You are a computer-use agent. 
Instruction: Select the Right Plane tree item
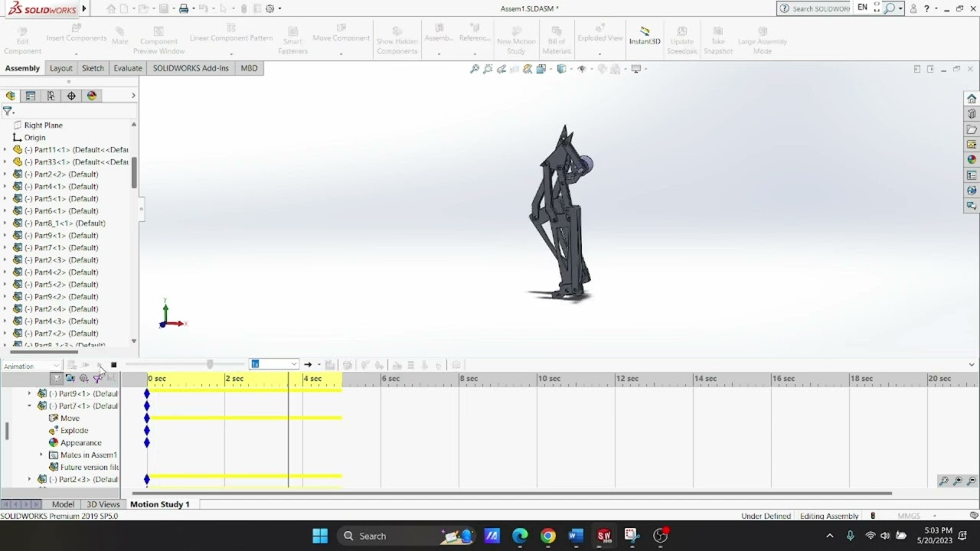pyautogui.click(x=43, y=126)
